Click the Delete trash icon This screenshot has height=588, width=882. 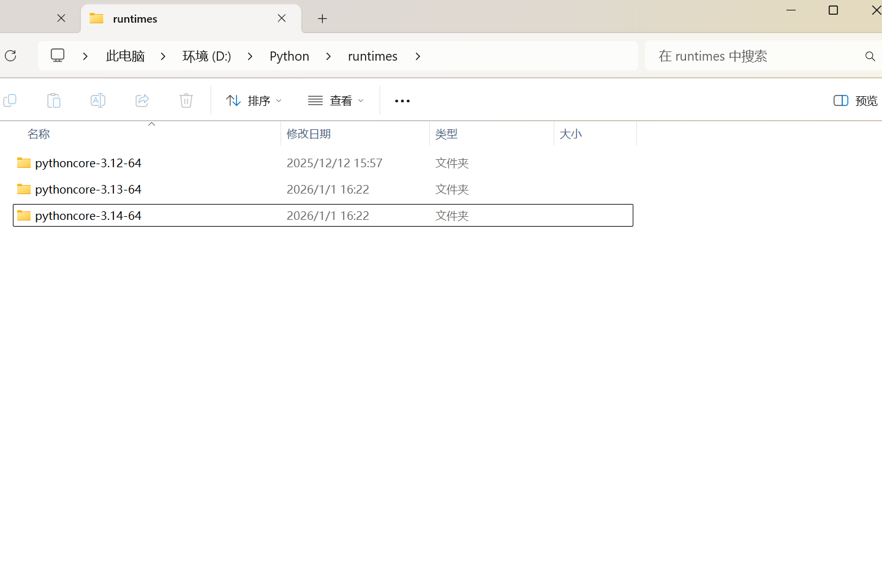[186, 100]
